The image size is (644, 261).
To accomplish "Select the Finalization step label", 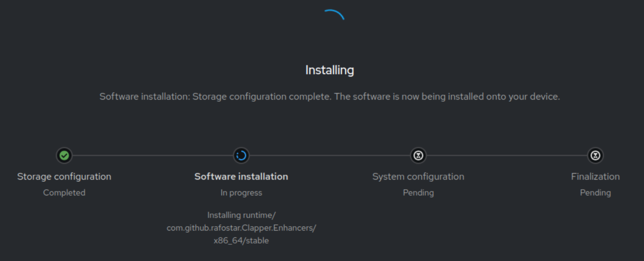I will click(x=595, y=177).
